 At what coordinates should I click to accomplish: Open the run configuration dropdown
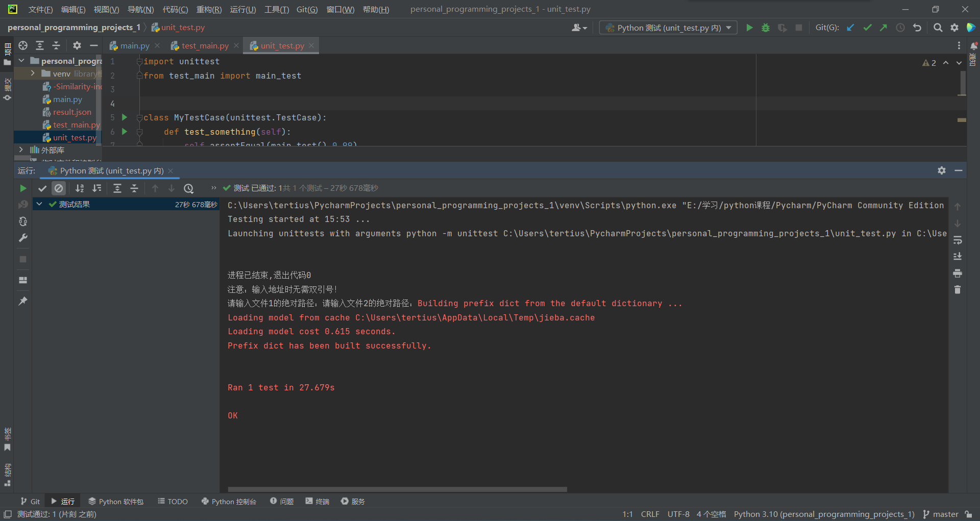[x=668, y=28]
